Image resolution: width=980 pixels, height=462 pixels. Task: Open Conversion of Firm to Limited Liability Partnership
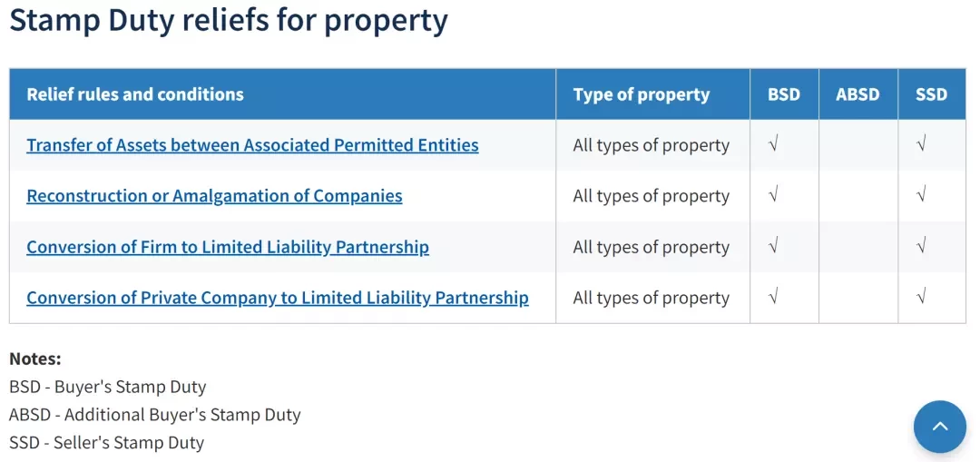pos(228,247)
